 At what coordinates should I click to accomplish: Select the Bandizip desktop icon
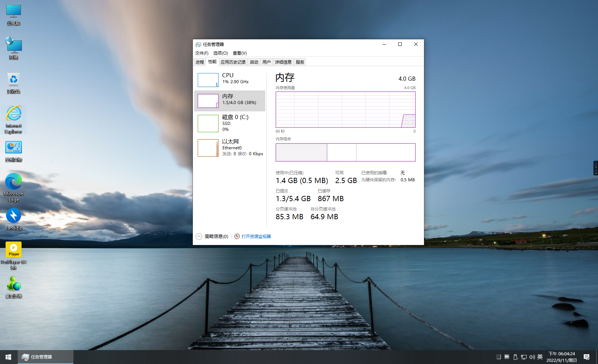(14, 219)
